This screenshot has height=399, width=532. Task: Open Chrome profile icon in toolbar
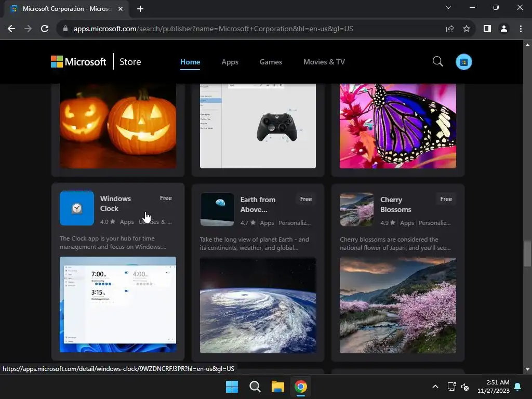tap(504, 29)
